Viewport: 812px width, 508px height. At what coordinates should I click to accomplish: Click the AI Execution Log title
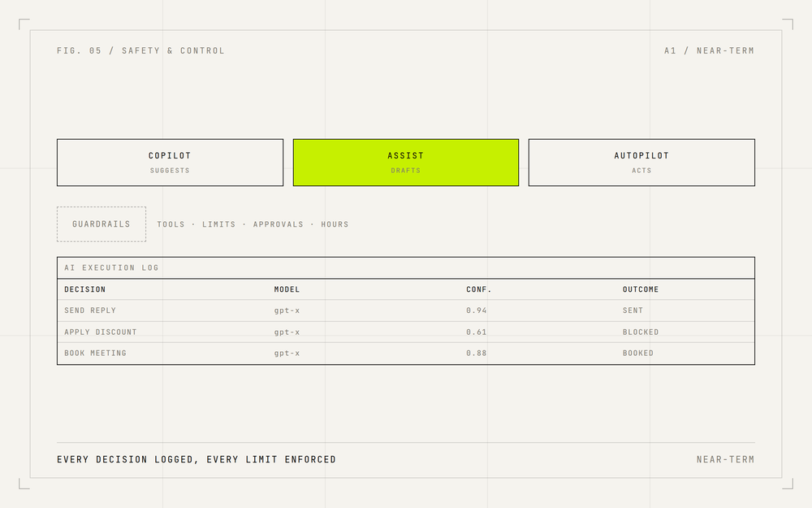[111, 267]
